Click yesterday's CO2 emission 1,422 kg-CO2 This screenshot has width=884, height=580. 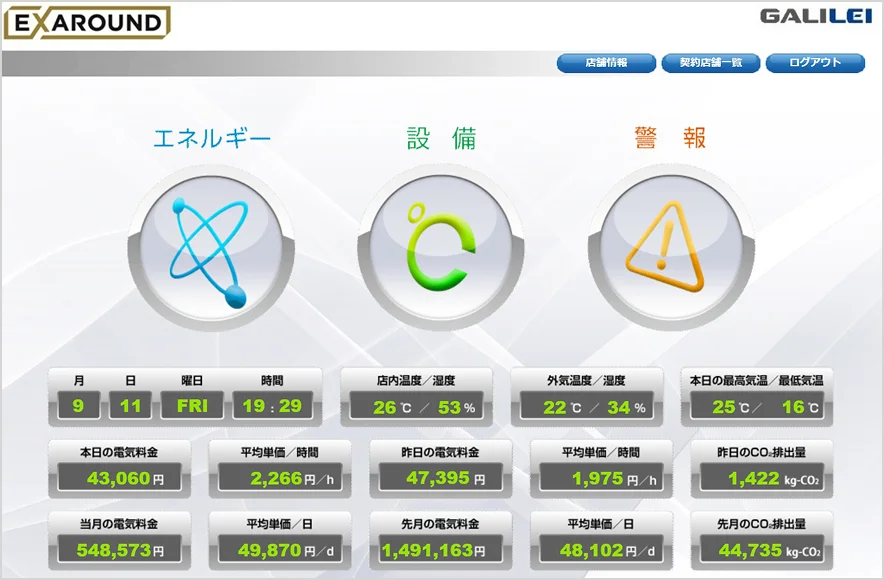coord(762,478)
